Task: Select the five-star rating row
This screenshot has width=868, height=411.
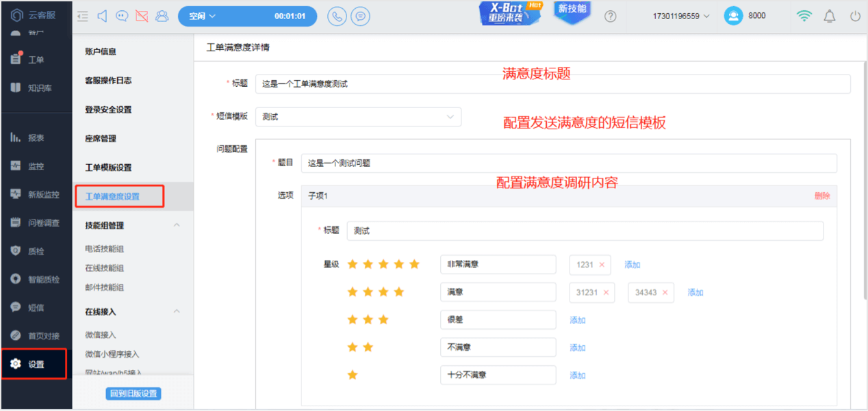Action: [x=383, y=264]
